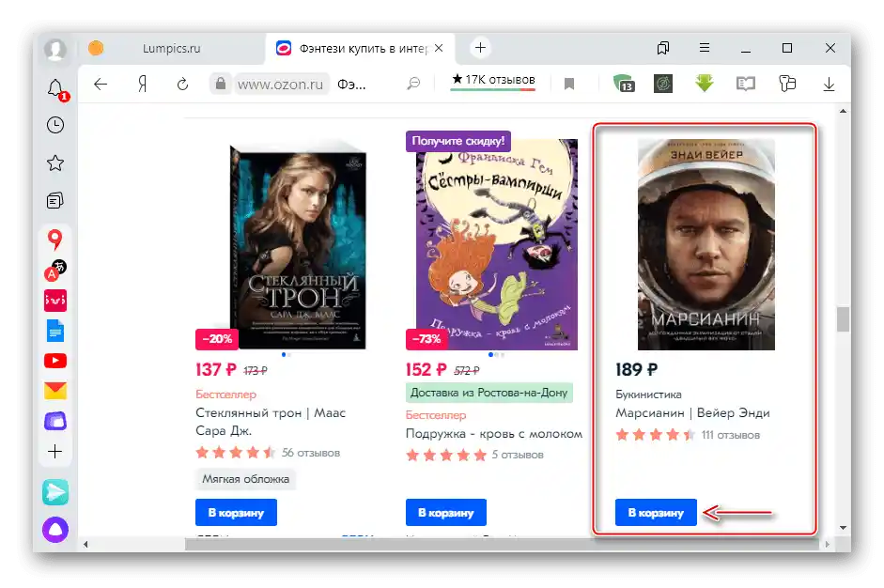Open Yandex Maps sidebar icon
The width and height of the screenshot is (884, 588).
click(x=54, y=240)
